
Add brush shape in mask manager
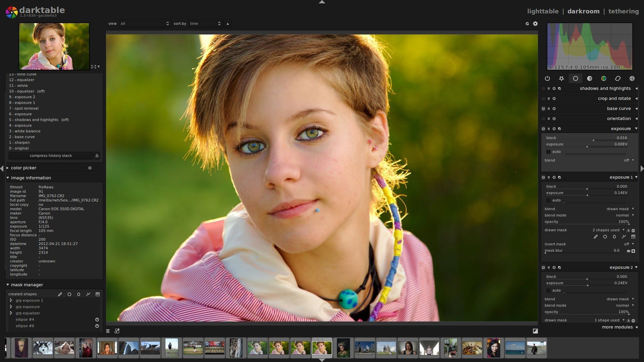click(60, 294)
